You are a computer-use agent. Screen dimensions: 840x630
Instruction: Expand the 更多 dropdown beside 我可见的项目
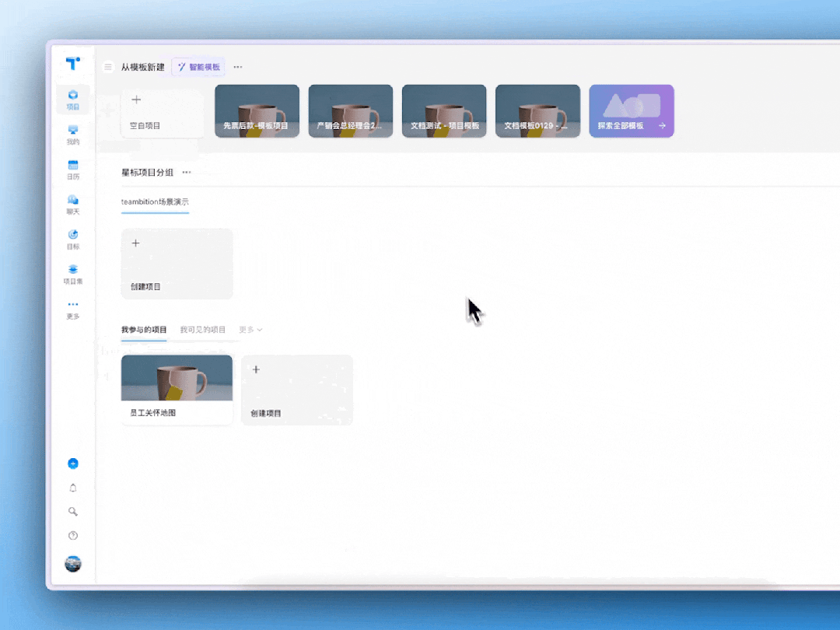(x=250, y=330)
